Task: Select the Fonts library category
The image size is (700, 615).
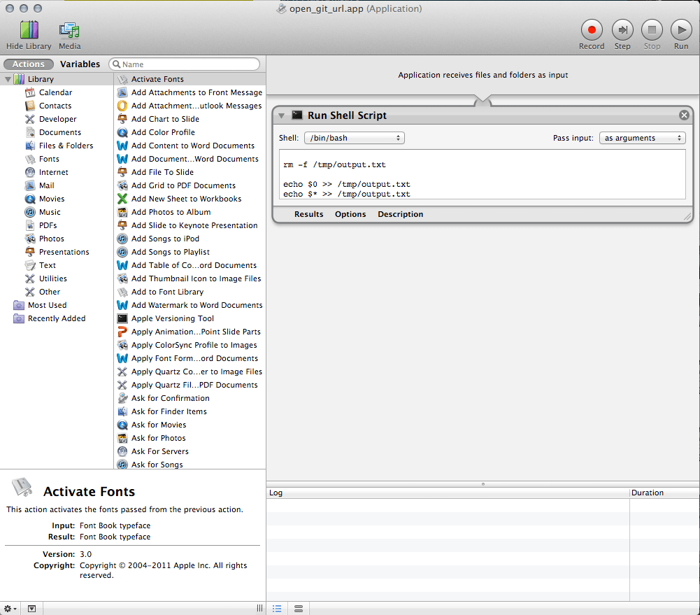Action: point(49,159)
